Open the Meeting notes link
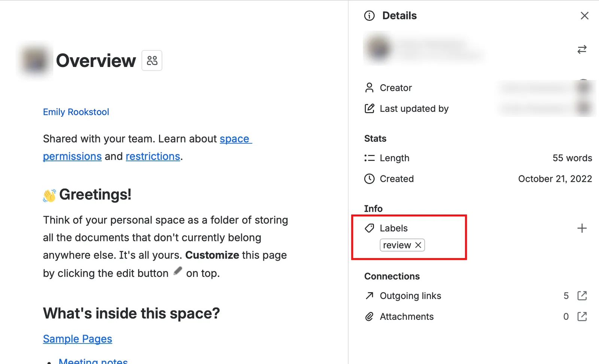This screenshot has width=599, height=364. point(93,361)
